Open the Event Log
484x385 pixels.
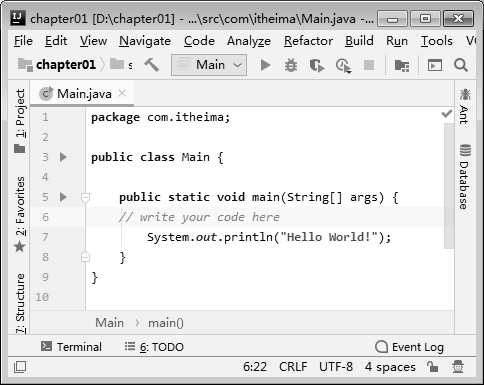(409, 347)
